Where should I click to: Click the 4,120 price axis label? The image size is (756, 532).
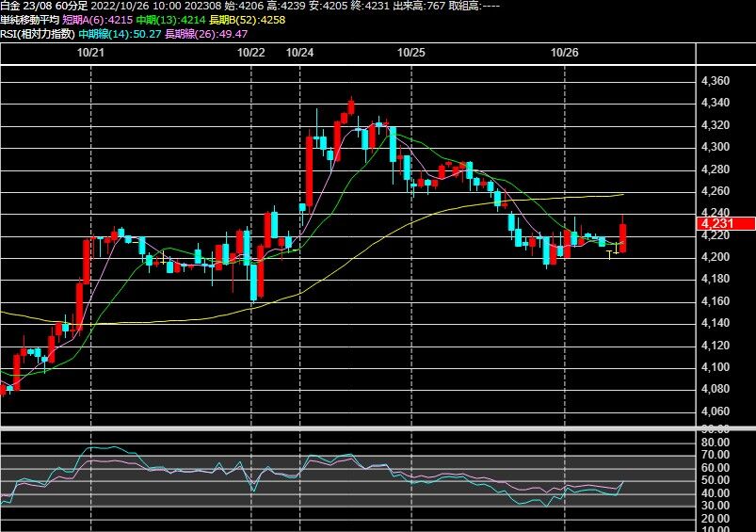point(716,346)
